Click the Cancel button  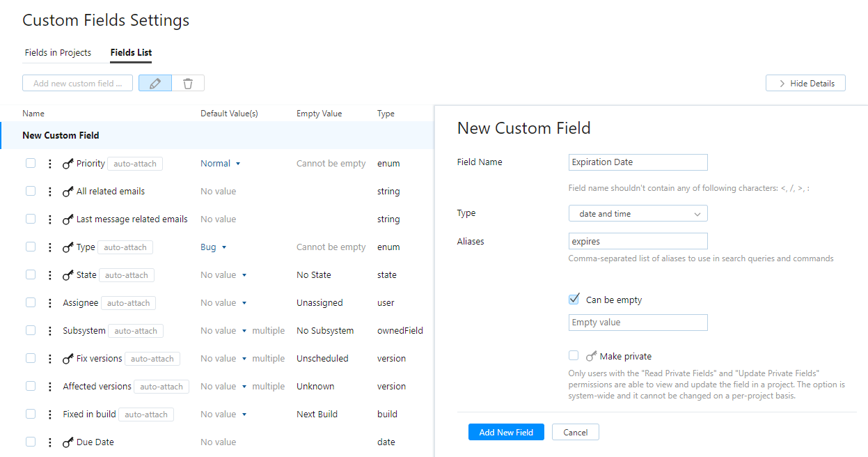click(575, 433)
